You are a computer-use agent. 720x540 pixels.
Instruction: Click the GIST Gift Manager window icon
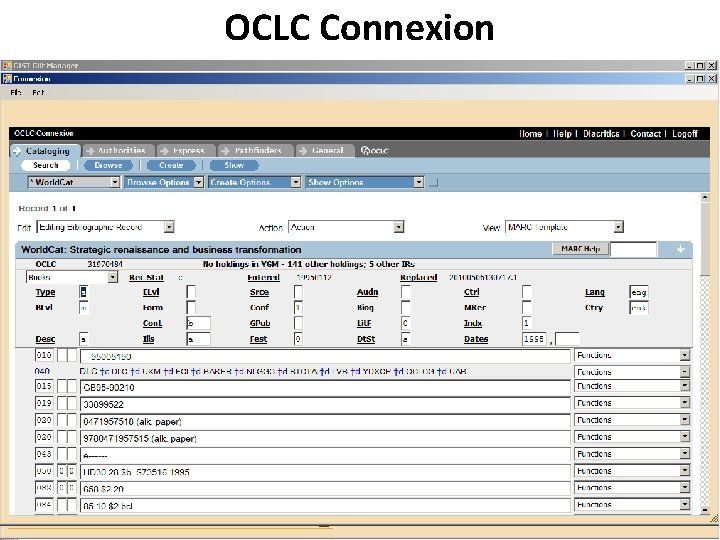(x=6, y=66)
